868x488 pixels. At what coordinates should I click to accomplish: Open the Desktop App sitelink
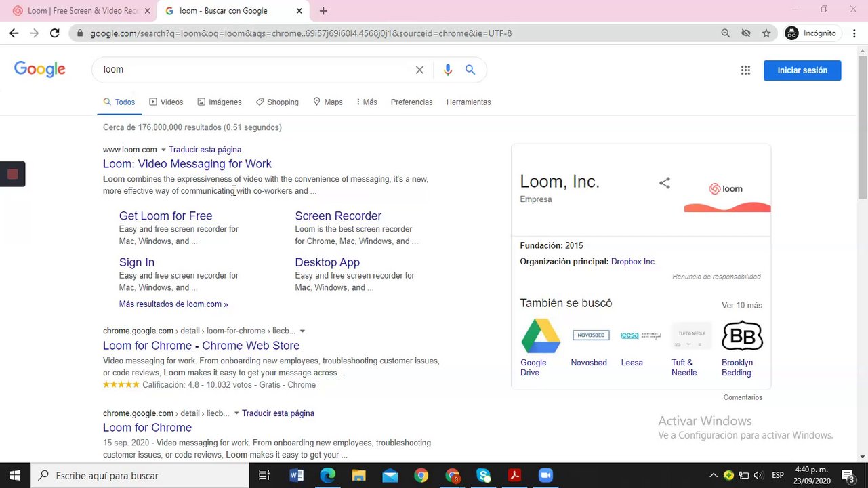[x=327, y=262]
